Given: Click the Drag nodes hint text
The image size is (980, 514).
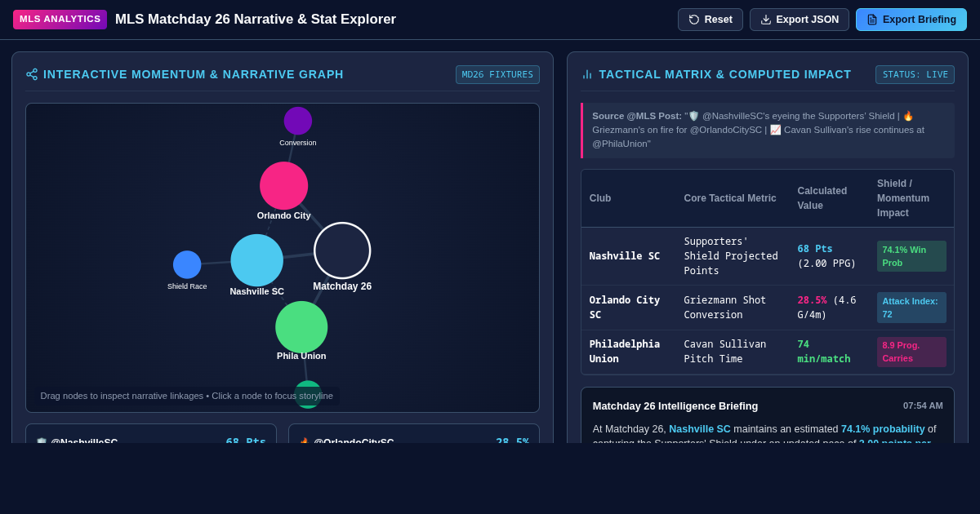Looking at the screenshot, I should coord(187,396).
